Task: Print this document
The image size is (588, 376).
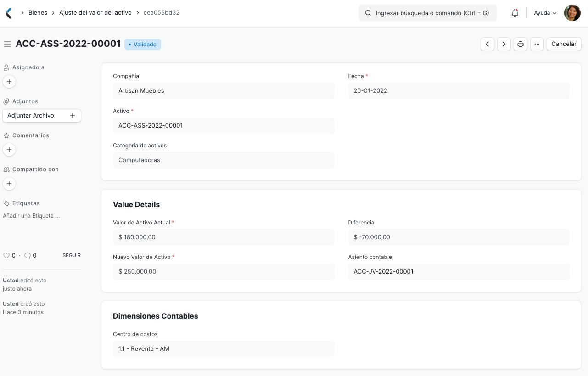Action: pos(521,44)
